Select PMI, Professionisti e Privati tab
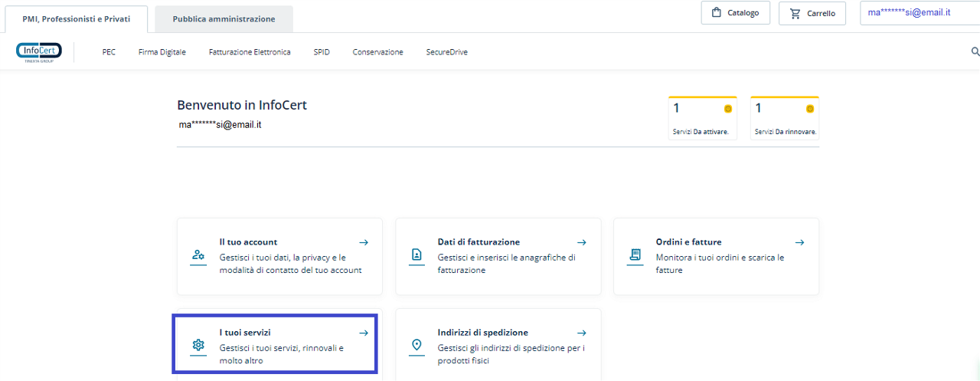The image size is (980, 381). click(x=76, y=18)
